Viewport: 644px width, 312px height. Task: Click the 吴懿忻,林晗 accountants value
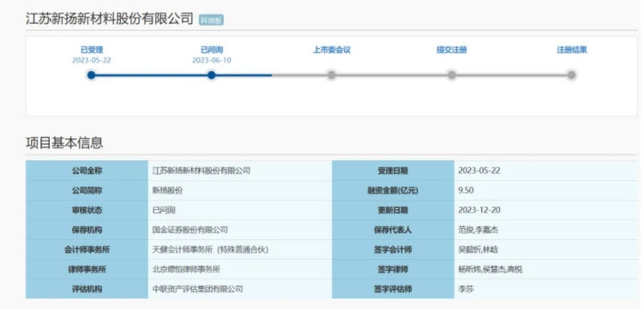click(x=478, y=249)
